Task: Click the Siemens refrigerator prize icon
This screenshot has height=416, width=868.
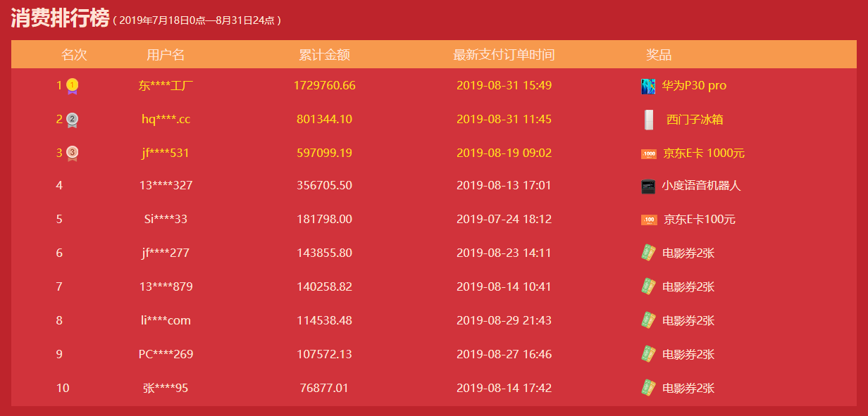Action: pyautogui.click(x=649, y=120)
